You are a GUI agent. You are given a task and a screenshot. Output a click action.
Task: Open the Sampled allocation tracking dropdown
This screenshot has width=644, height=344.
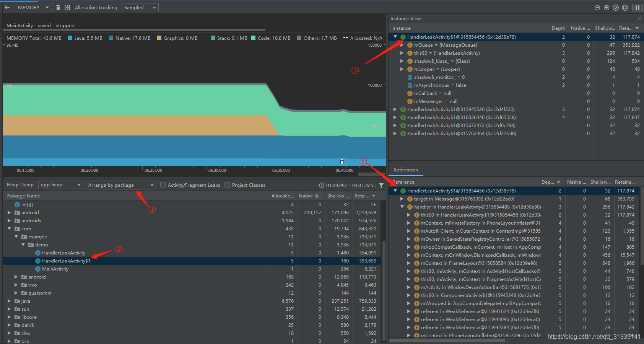tap(140, 8)
